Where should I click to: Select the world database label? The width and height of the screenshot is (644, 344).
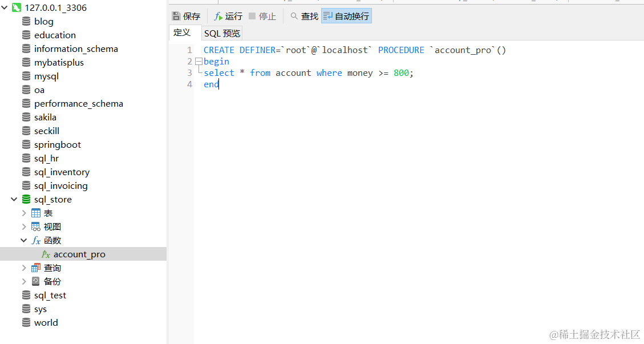[46, 323]
